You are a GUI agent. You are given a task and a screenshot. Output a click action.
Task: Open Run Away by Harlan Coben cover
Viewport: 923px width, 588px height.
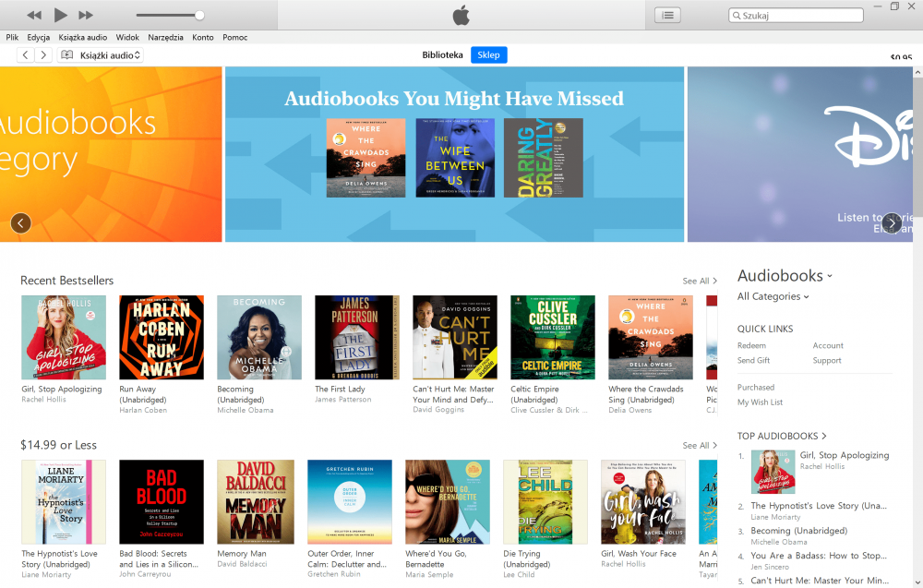tap(162, 337)
